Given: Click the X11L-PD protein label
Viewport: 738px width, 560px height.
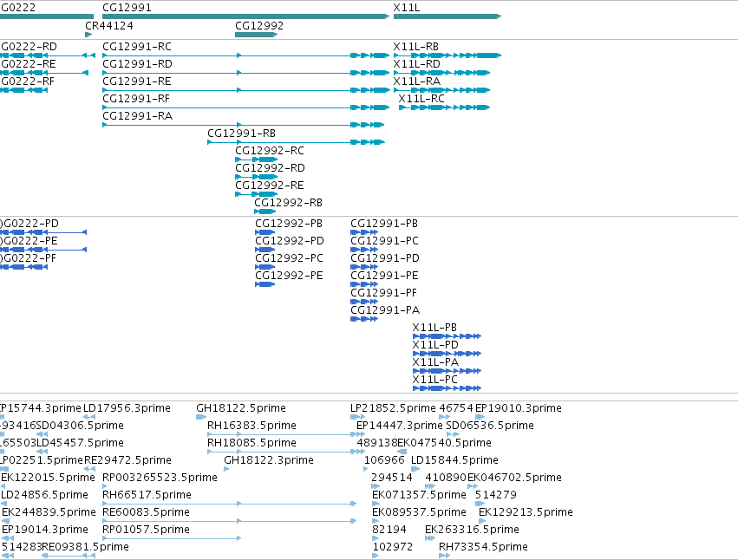Looking at the screenshot, I should pos(435,345).
